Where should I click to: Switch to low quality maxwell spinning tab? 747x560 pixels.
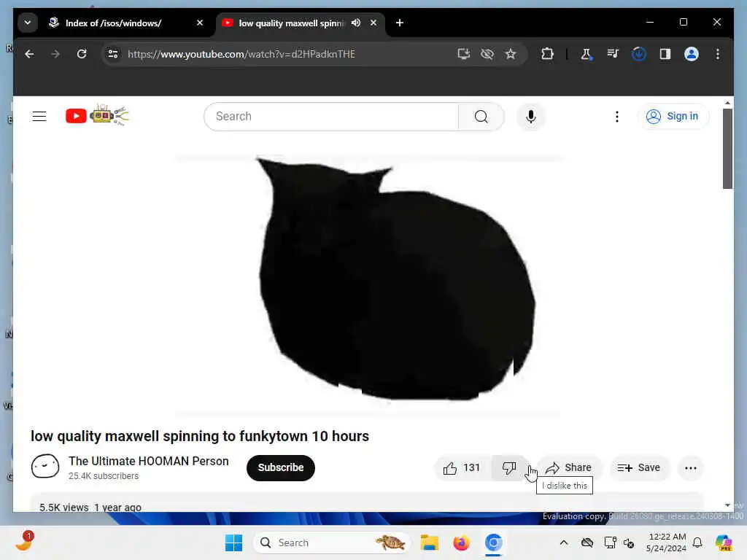300,23
